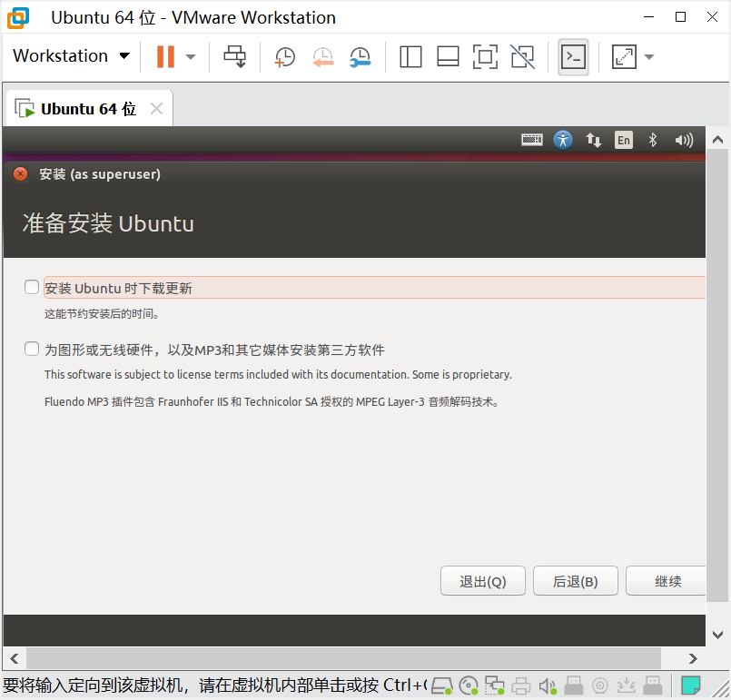
Task: Click the sound card status icon
Action: pos(548,685)
